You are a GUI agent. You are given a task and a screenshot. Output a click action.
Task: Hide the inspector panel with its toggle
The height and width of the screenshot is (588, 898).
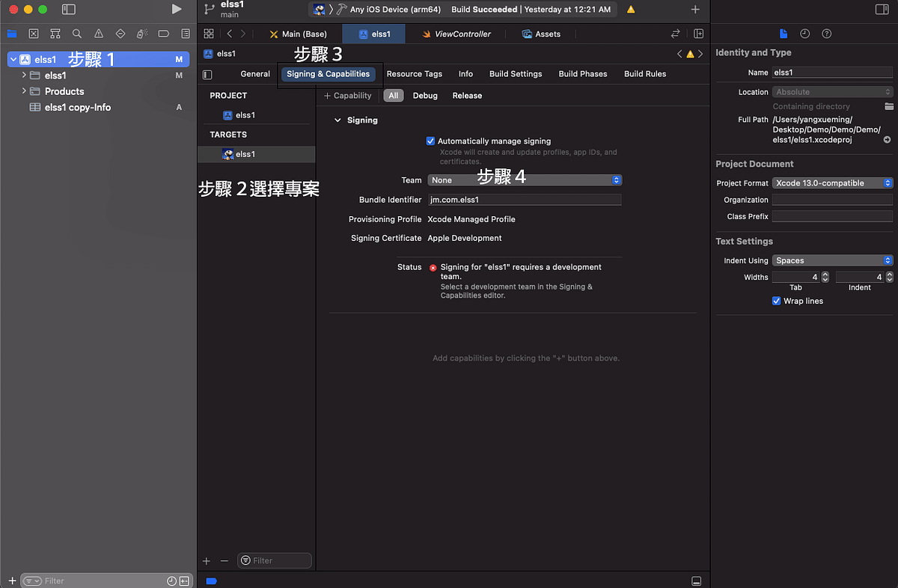883,7
